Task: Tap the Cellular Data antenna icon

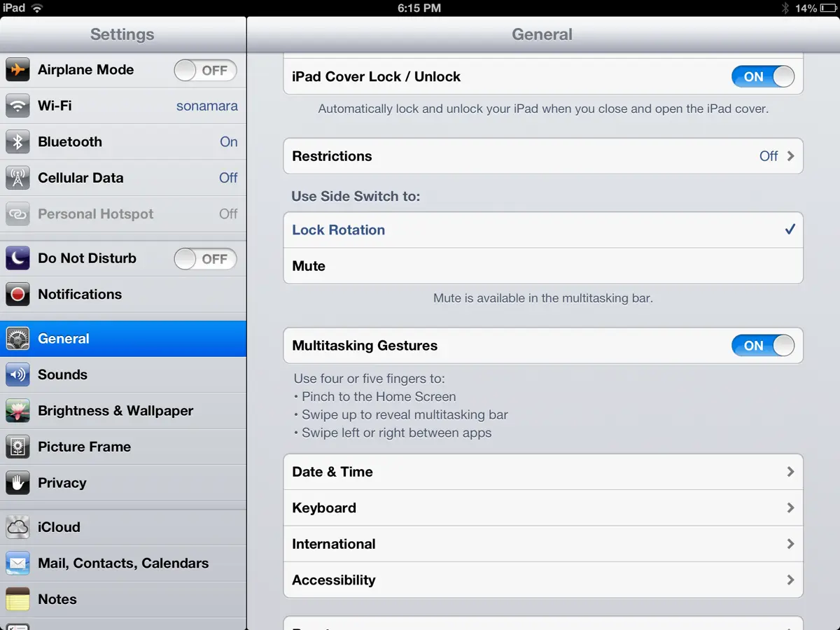Action: pos(17,178)
